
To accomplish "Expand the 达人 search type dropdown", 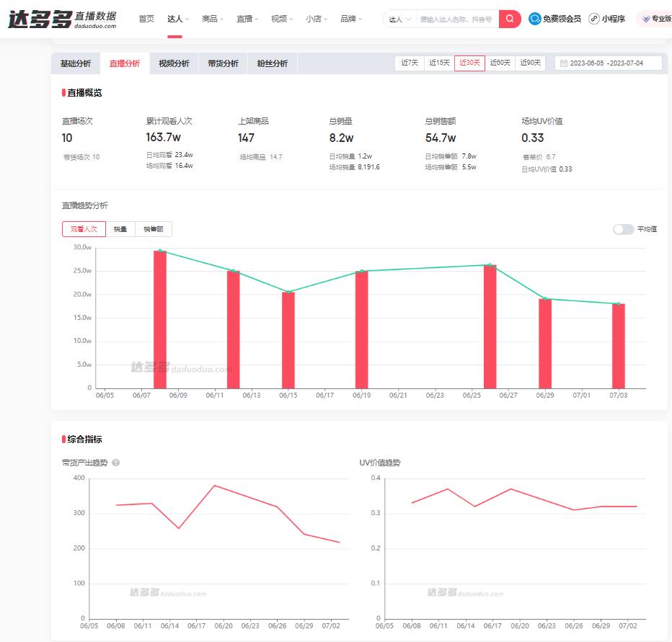I will click(400, 19).
